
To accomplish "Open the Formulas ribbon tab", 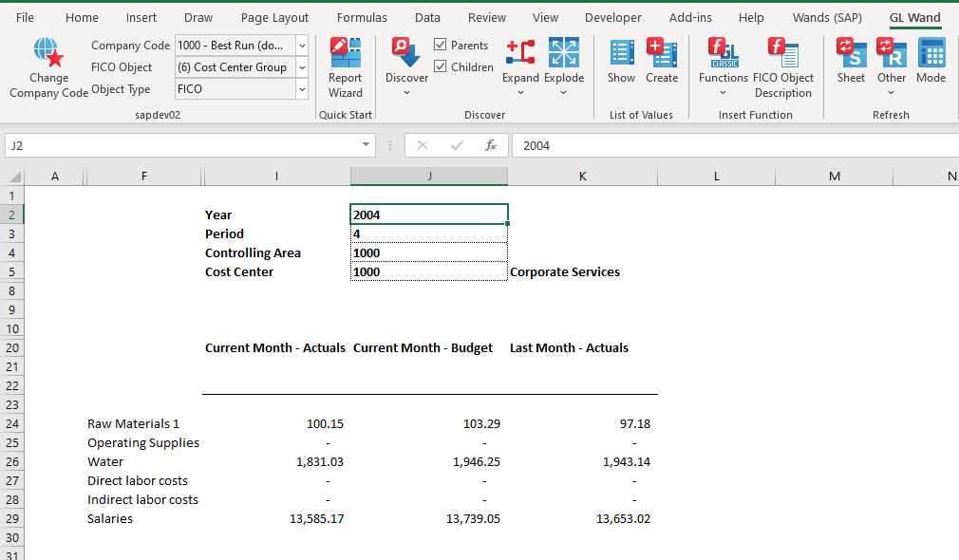I will pos(362,17).
